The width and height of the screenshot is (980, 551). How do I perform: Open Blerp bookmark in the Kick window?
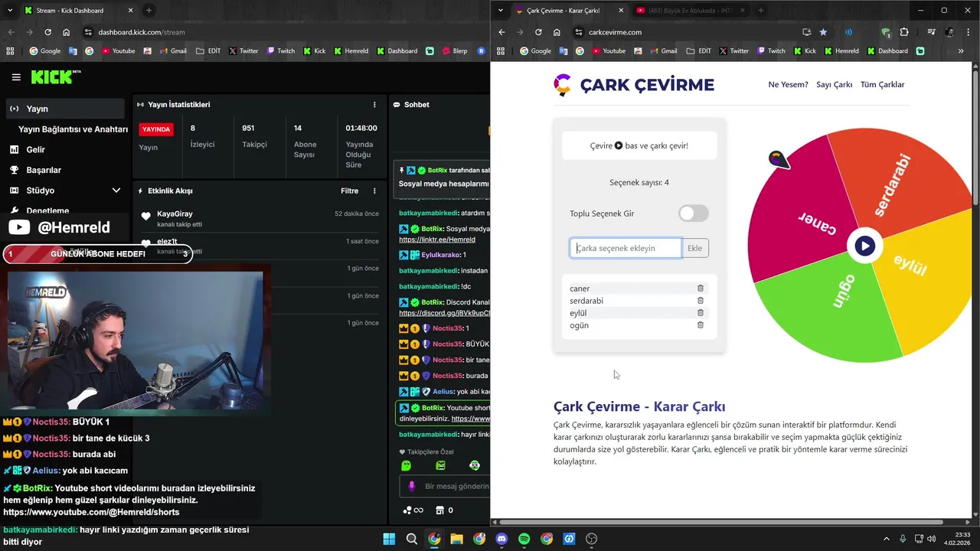(454, 51)
